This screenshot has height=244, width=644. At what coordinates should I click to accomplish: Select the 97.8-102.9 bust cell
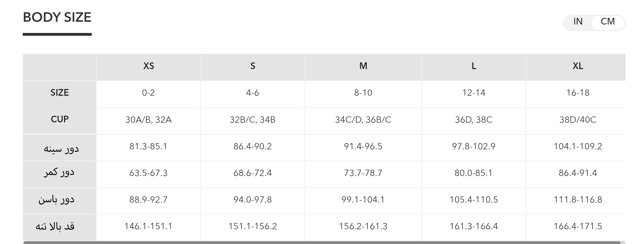[x=474, y=147]
